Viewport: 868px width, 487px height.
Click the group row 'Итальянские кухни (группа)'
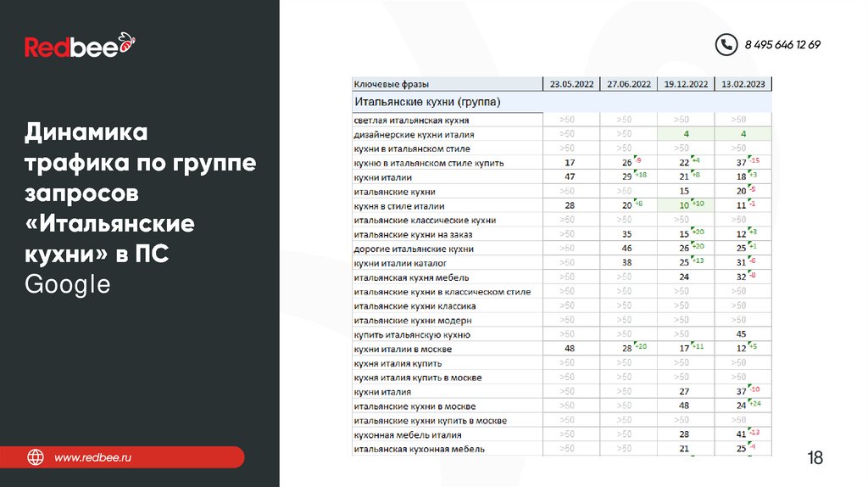tap(562, 102)
